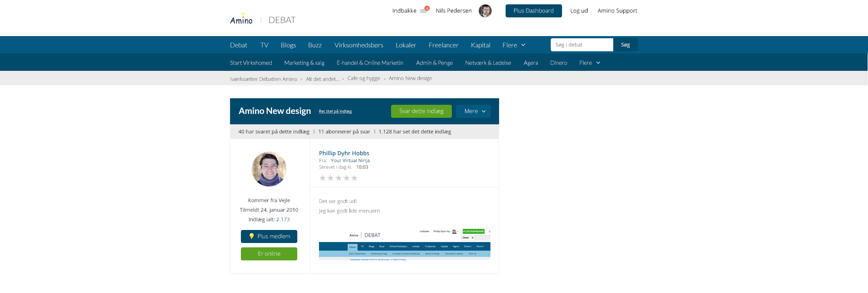Viewport: 868px width, 293px height.
Task: Go to Virksomhedsbørs
Action: pyautogui.click(x=359, y=45)
